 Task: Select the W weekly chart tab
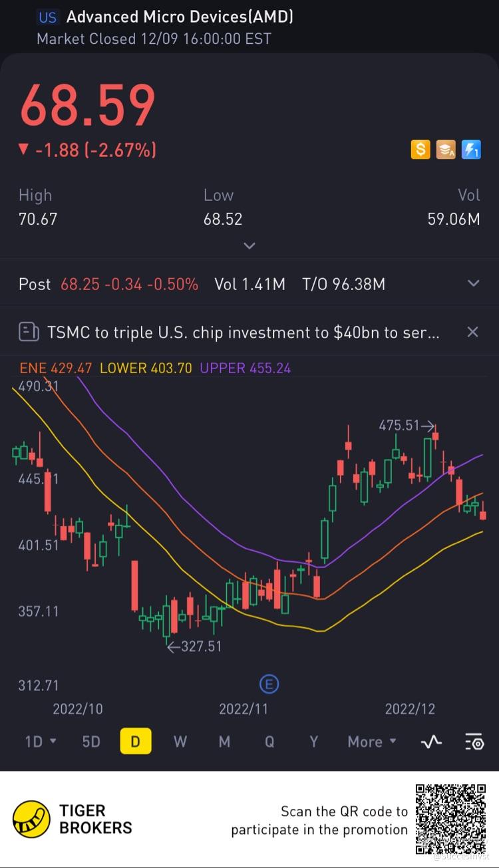click(x=180, y=741)
